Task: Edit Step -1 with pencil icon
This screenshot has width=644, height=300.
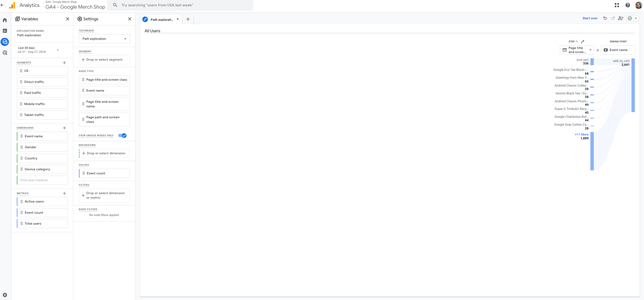Action: tap(583, 42)
